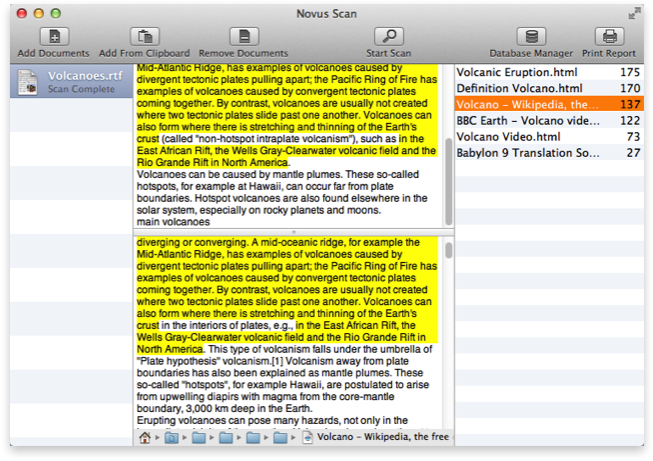Select the Babylon 9 Translation result
Screen dimensions: 653x461
pyautogui.click(x=549, y=153)
